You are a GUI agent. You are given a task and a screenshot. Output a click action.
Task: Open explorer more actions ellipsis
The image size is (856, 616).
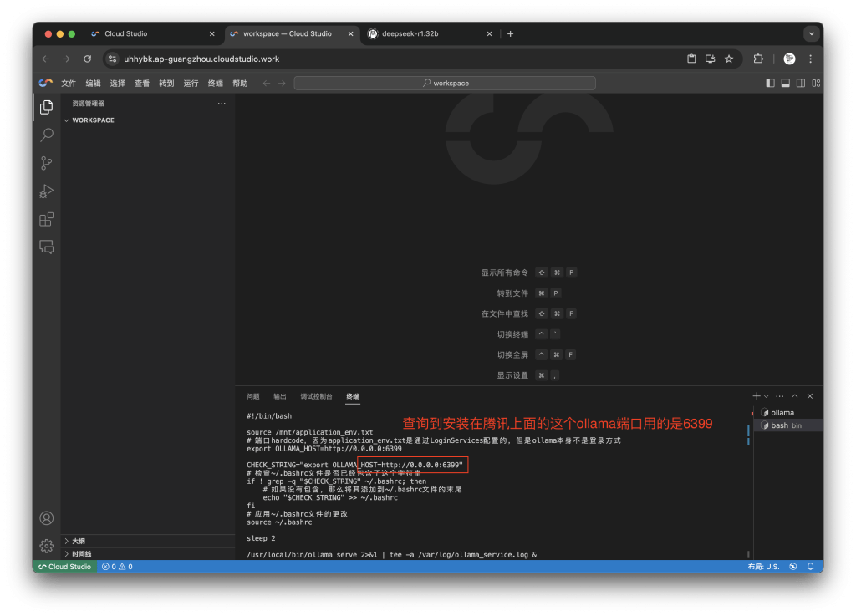222,103
